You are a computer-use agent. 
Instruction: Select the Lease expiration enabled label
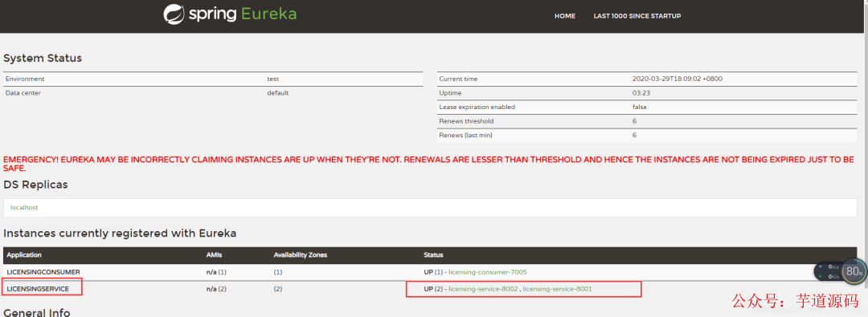click(x=477, y=108)
